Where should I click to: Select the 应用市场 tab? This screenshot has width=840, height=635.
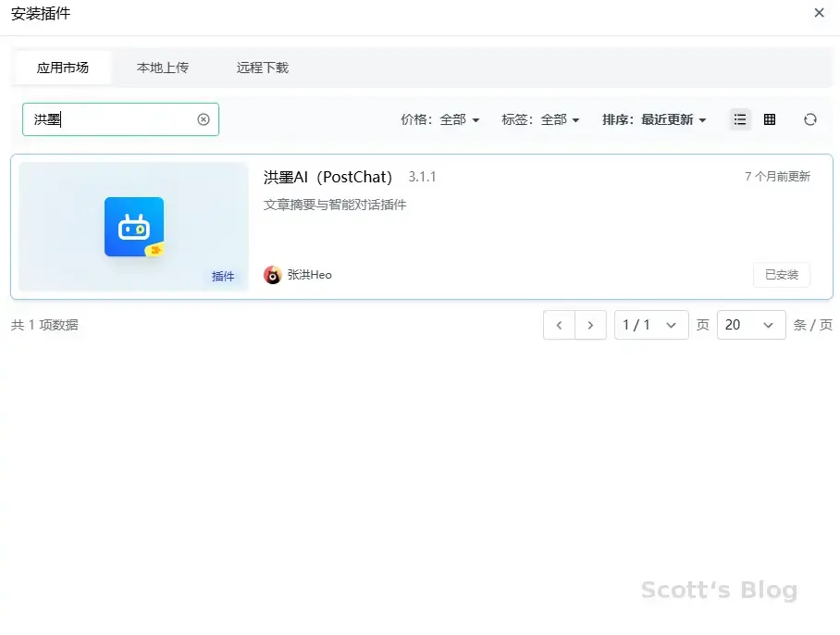(63, 68)
